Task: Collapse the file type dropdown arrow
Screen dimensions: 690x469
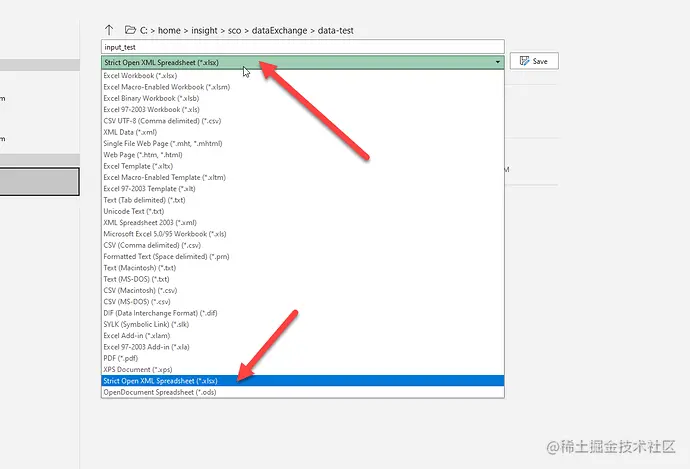Action: [x=498, y=62]
